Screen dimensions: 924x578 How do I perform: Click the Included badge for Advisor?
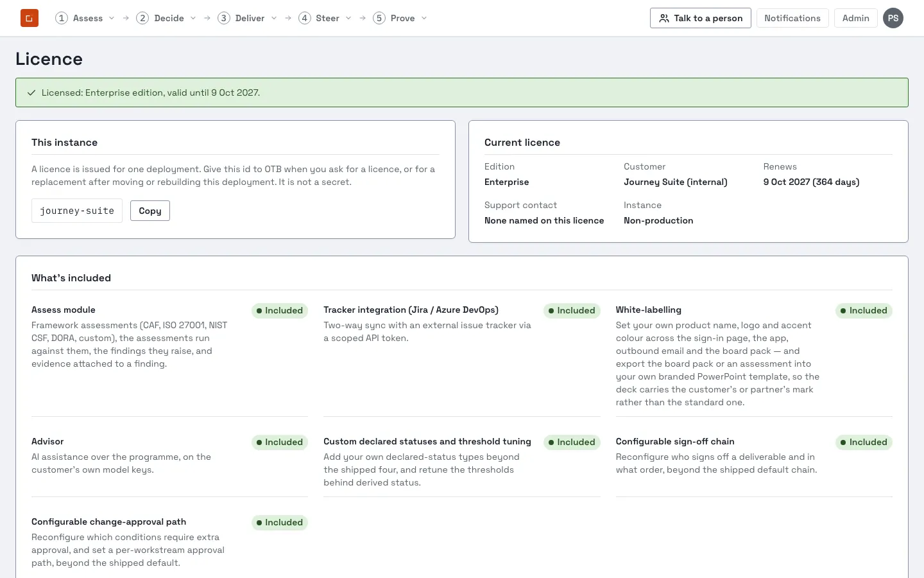pyautogui.click(x=280, y=442)
